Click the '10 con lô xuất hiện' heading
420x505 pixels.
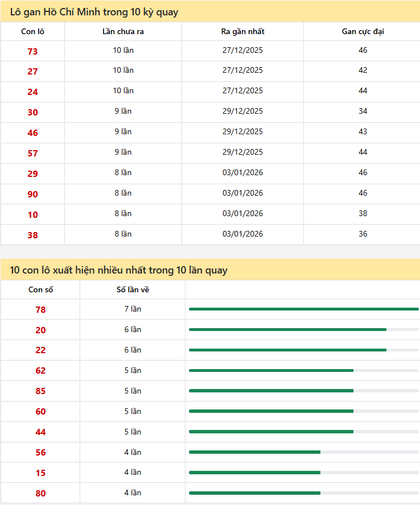[x=118, y=270]
